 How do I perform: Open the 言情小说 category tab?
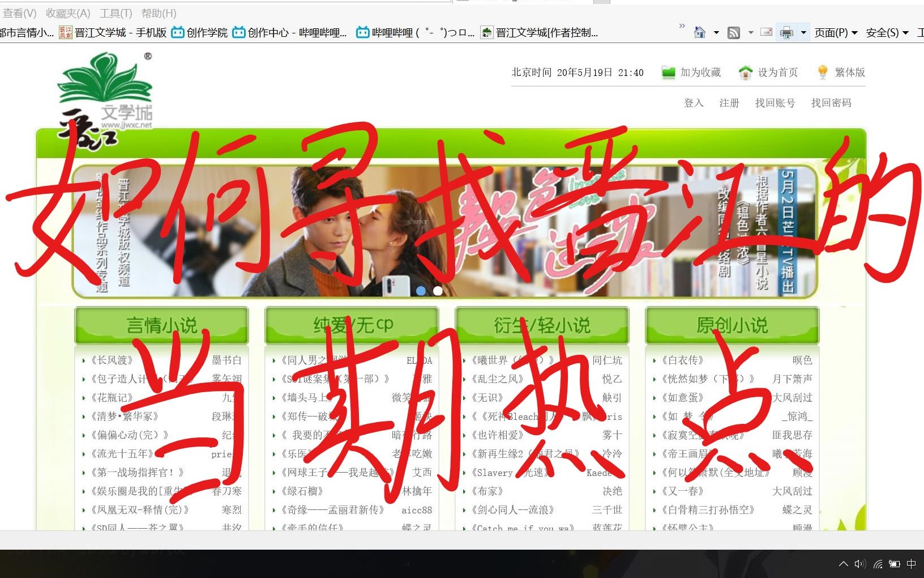pyautogui.click(x=161, y=325)
